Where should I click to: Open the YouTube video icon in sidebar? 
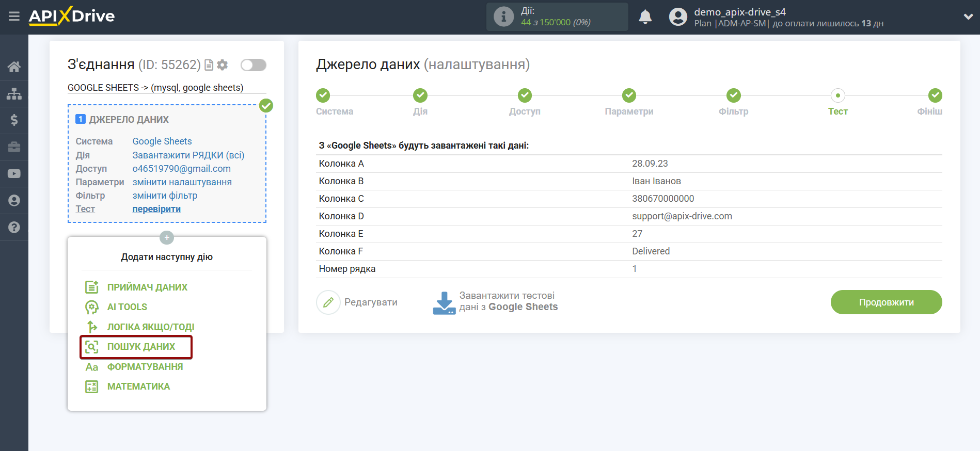(14, 174)
